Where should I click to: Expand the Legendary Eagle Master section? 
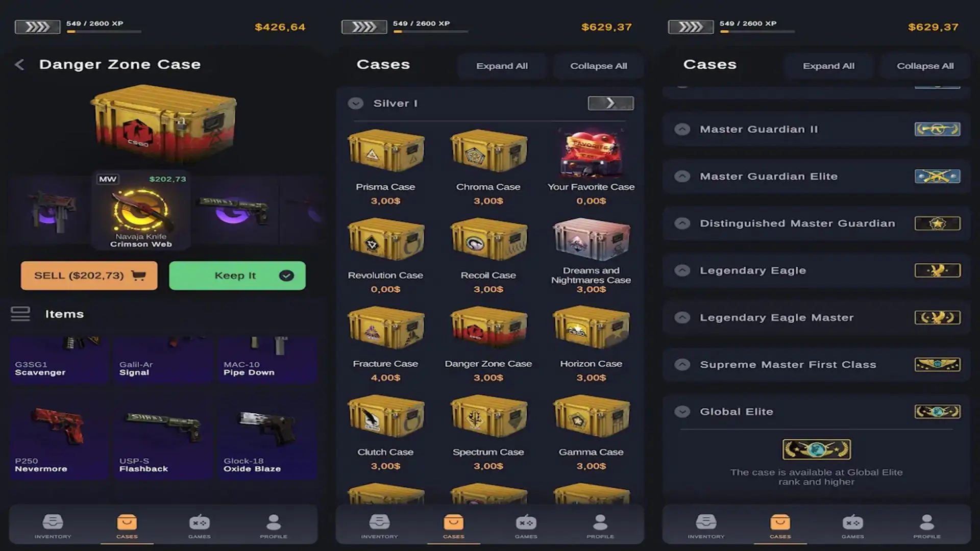click(x=682, y=318)
